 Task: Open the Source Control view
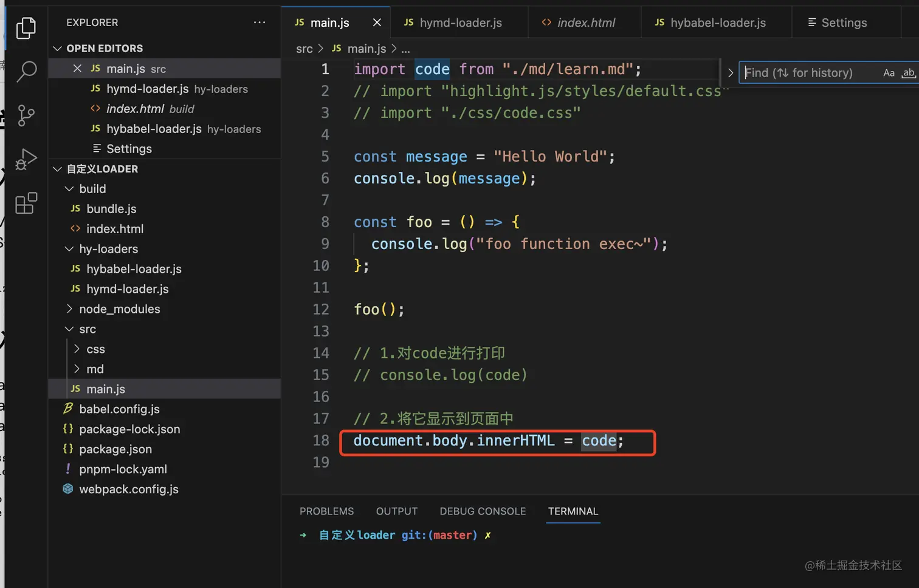pyautogui.click(x=26, y=115)
